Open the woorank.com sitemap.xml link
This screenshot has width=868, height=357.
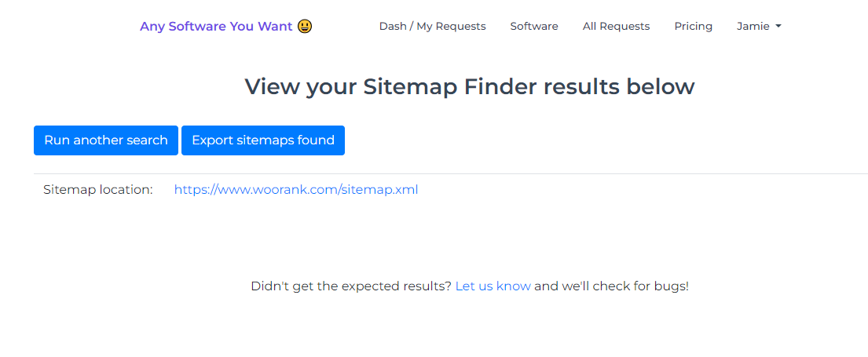click(296, 190)
